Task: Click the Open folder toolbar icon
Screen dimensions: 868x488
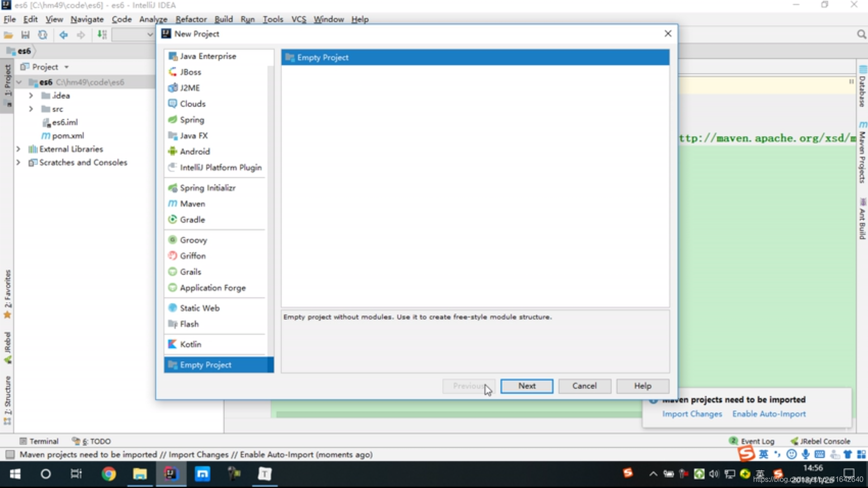Action: (x=9, y=35)
